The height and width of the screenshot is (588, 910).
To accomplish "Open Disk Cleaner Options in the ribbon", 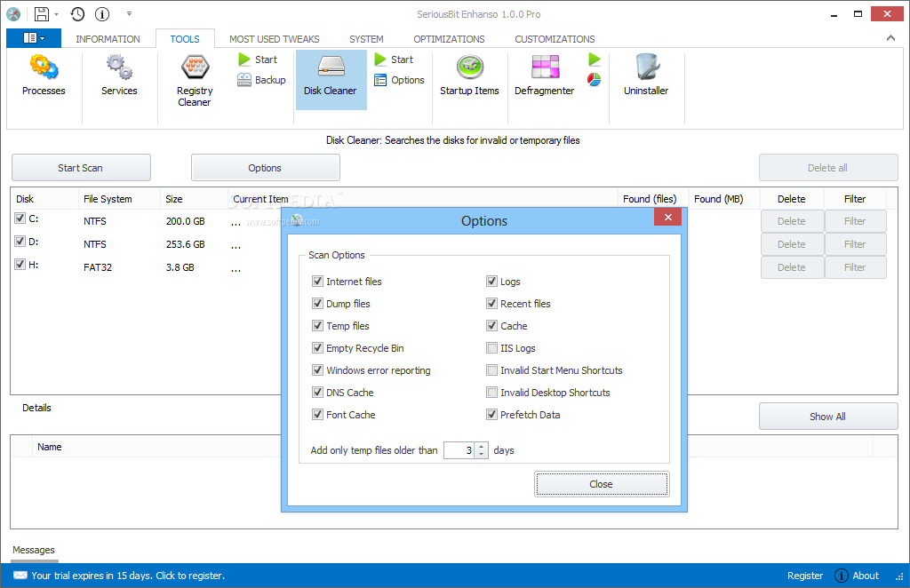I will point(399,80).
